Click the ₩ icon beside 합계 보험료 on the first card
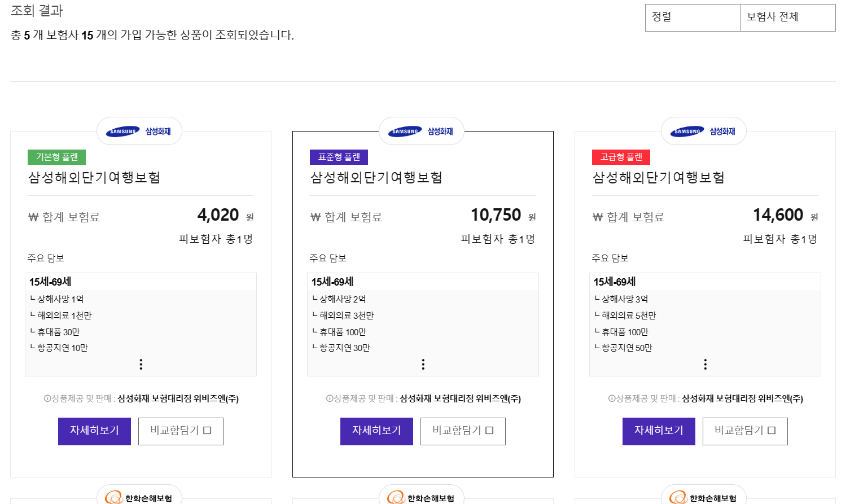The width and height of the screenshot is (850, 504). coord(33,216)
